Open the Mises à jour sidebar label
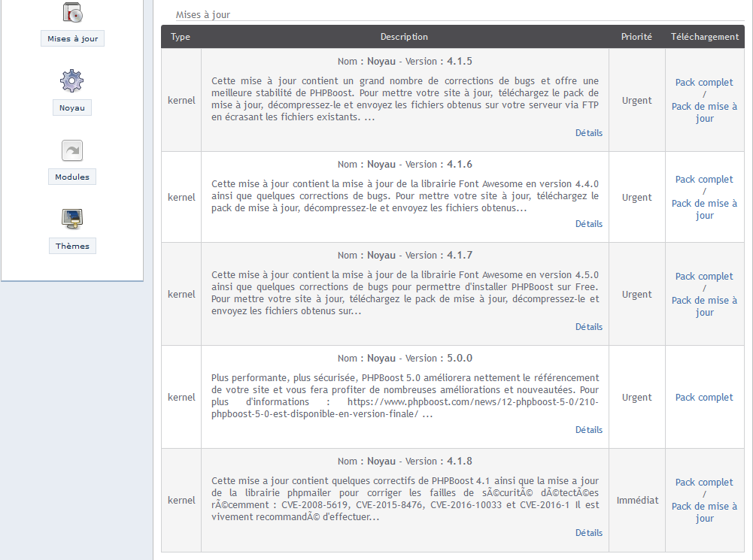The image size is (753, 560). click(72, 39)
